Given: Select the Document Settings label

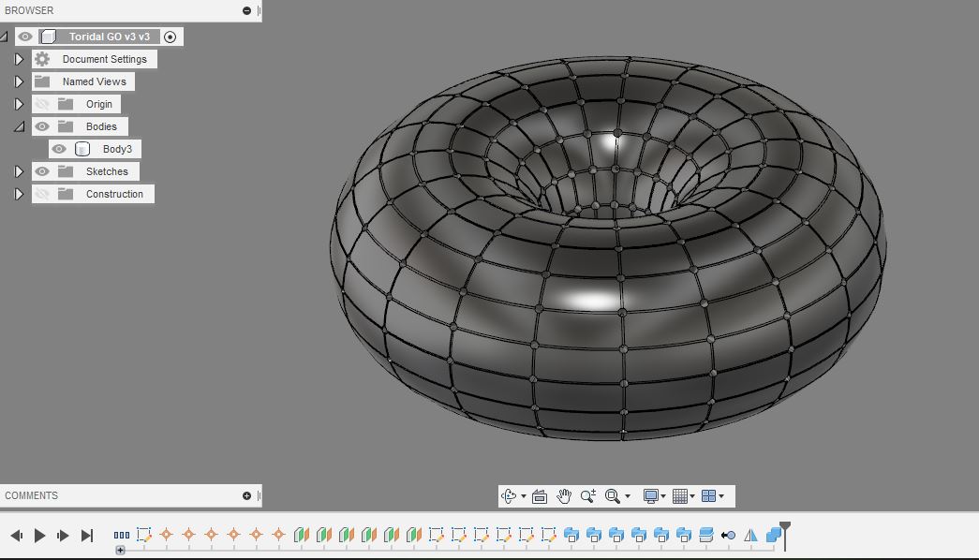Looking at the screenshot, I should tap(104, 59).
